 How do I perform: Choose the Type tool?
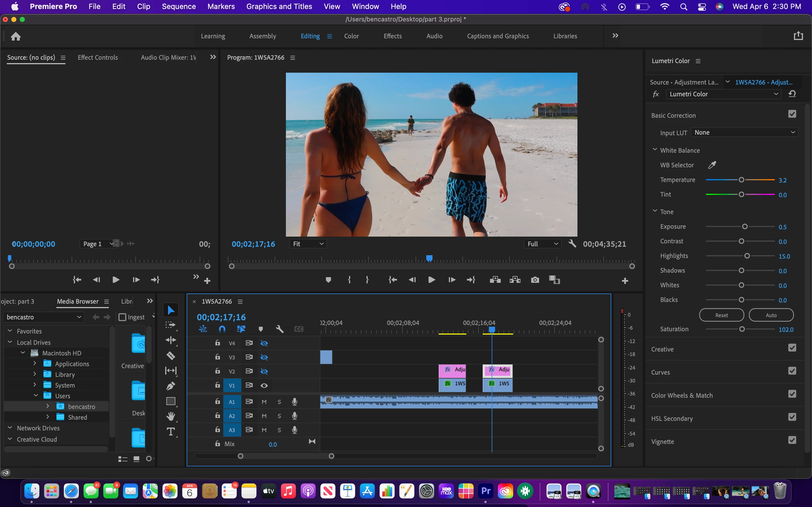click(171, 432)
